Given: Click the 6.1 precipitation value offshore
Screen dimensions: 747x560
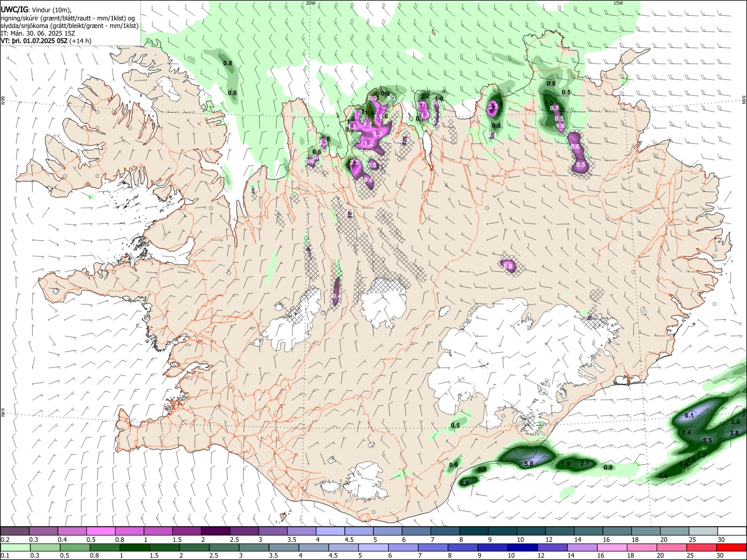Looking at the screenshot, I should [x=689, y=415].
